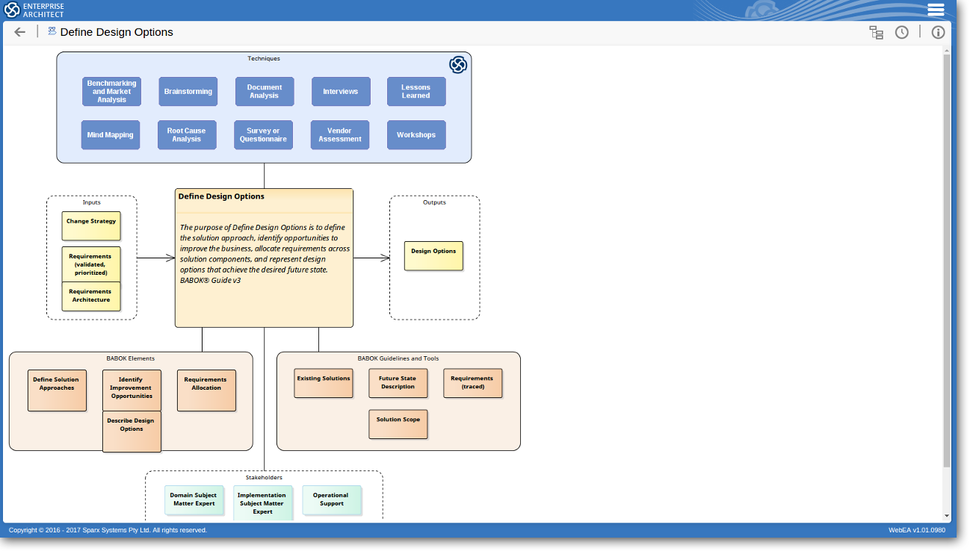This screenshot has height=560, width=979.
Task: Click the diagram icon beside page title
Action: (52, 31)
